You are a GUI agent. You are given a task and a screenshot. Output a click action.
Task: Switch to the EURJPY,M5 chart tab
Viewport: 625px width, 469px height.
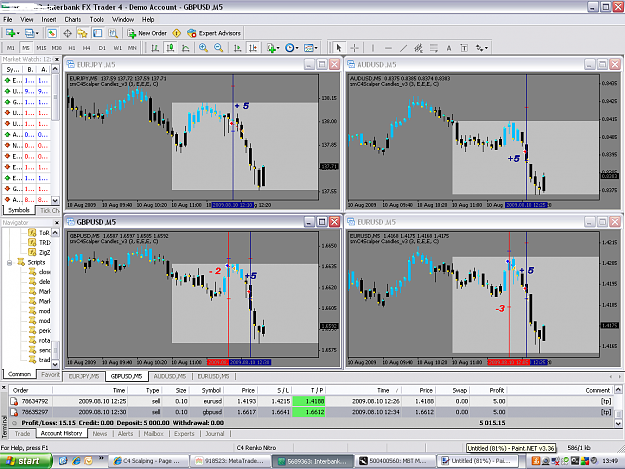[x=84, y=376]
